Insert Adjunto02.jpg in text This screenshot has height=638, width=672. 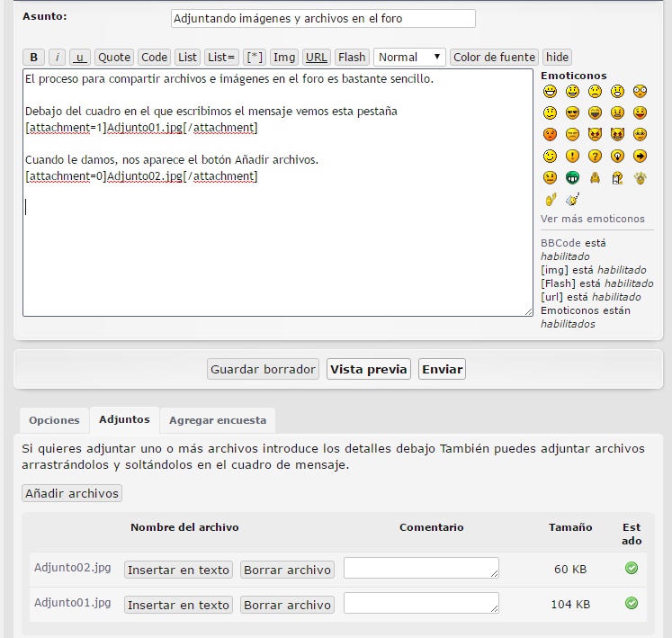coord(178,570)
